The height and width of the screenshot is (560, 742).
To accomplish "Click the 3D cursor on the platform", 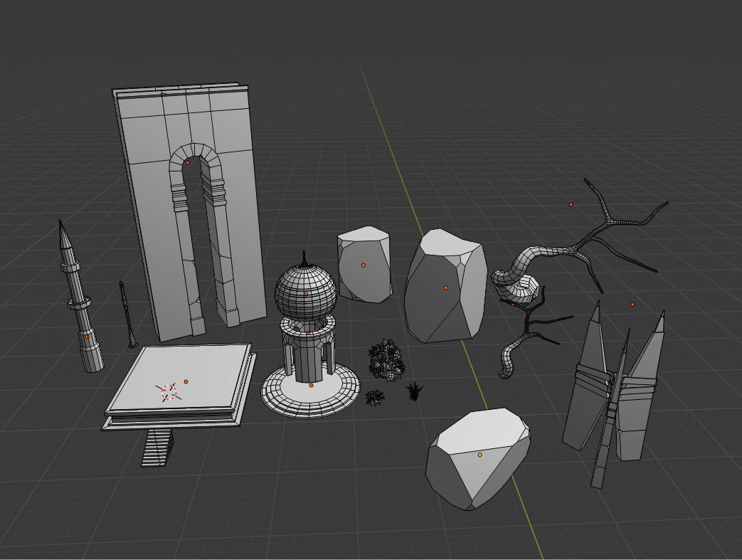I will coord(169,392).
